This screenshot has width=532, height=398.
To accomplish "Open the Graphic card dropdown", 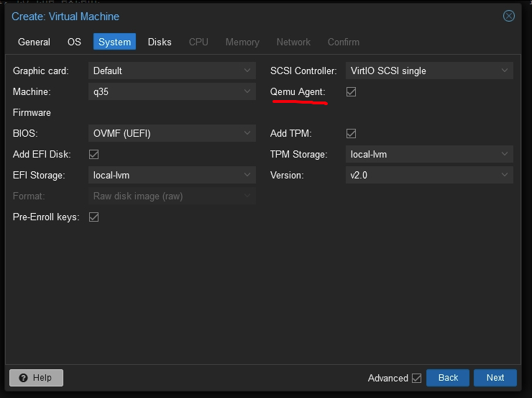I will (172, 71).
